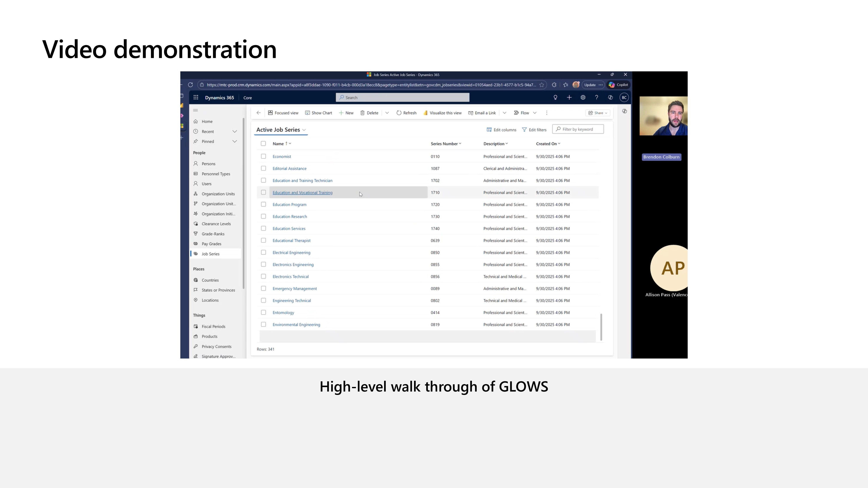The height and width of the screenshot is (488, 868).
Task: Check the Economist row checkbox
Action: pos(263,157)
